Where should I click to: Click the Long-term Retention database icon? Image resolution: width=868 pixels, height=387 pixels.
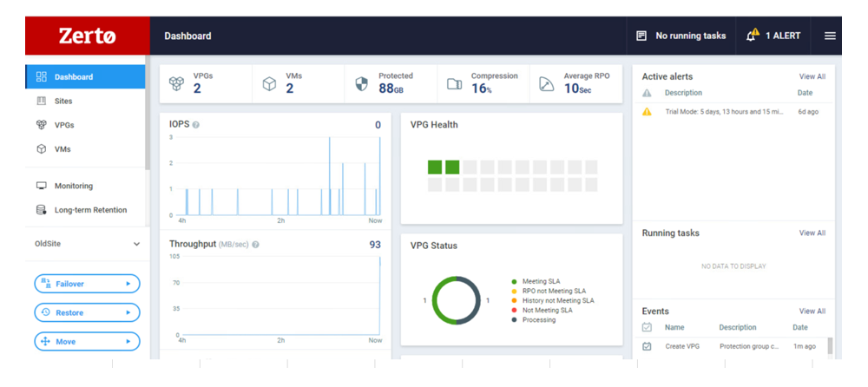41,210
